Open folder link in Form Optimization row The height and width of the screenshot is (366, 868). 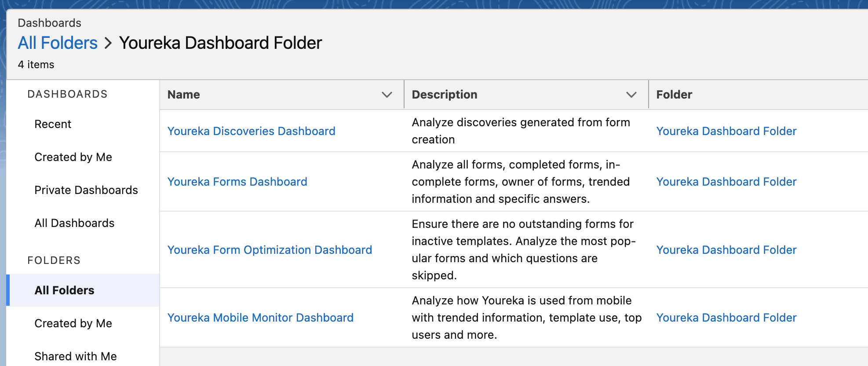coord(726,250)
